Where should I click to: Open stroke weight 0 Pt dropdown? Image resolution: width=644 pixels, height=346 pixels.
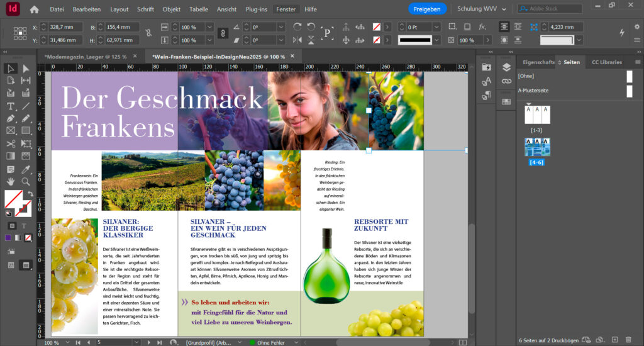click(436, 27)
